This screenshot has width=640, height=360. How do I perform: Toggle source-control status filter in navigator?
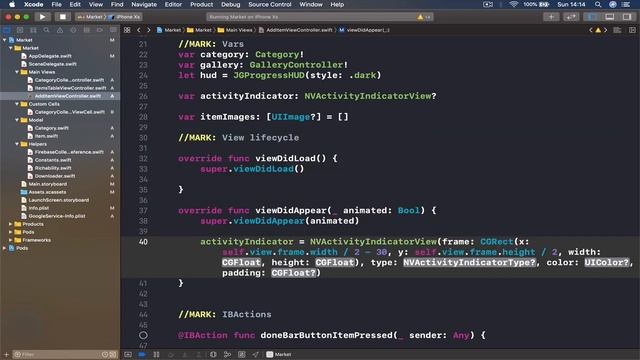[x=113, y=355]
